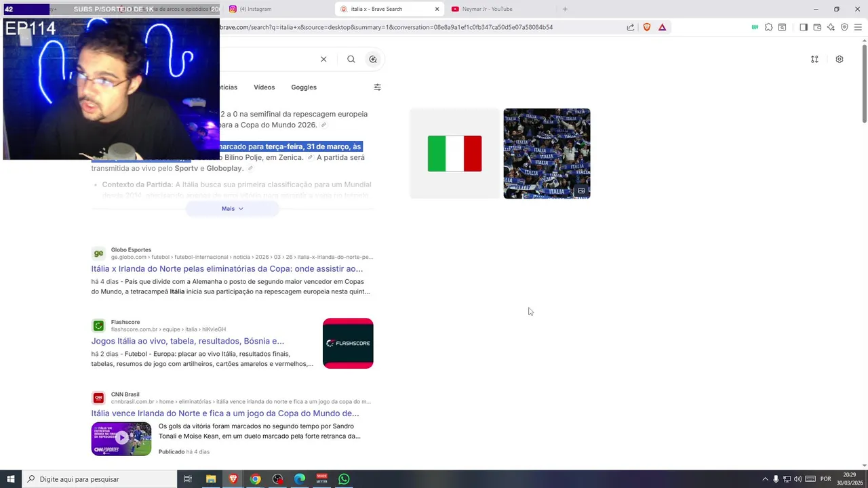Open the Flashscore Jogos Itália ao vivo result
The image size is (868, 488).
coord(188,341)
